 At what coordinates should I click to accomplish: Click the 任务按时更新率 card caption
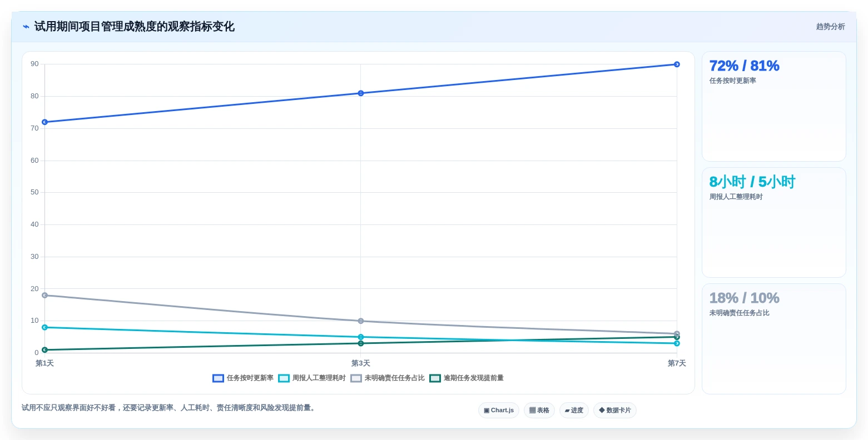pos(732,81)
